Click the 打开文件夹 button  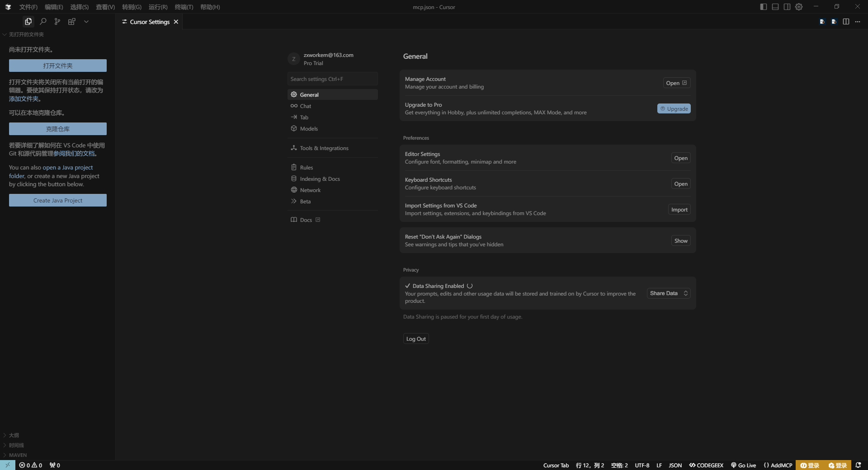tap(58, 66)
